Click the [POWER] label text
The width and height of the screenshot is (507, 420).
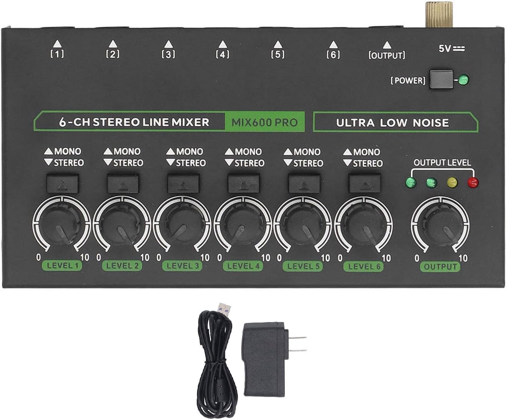408,80
